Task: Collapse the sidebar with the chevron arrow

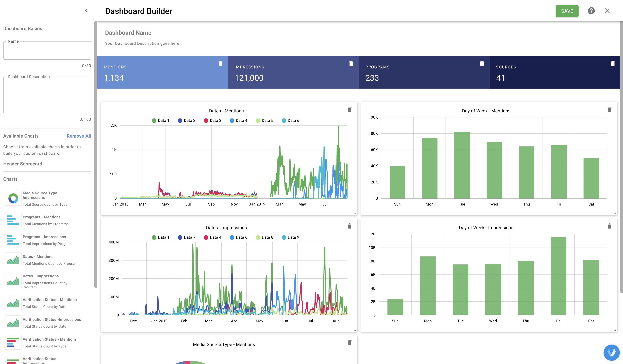Action: (x=86, y=11)
